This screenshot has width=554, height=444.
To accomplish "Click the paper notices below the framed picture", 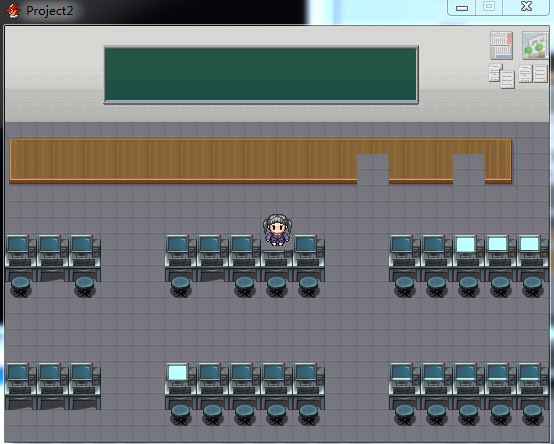I will click(x=533, y=74).
